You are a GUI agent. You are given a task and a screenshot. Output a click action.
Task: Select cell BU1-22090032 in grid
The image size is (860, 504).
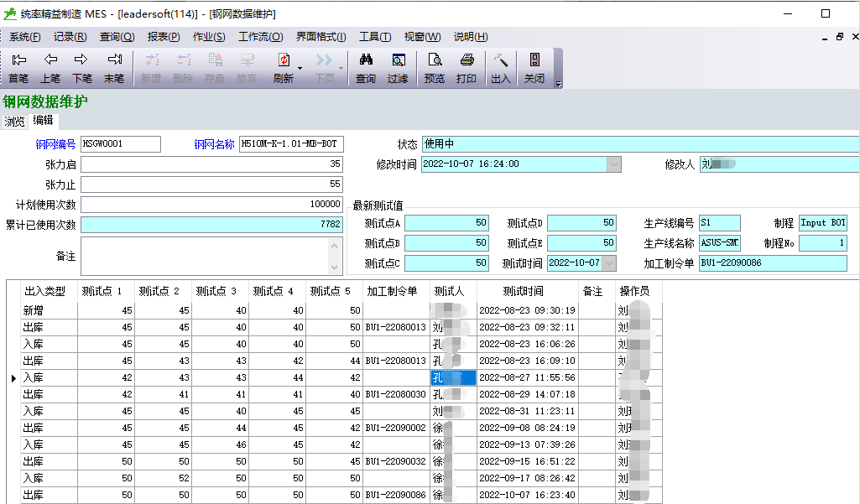tap(395, 462)
